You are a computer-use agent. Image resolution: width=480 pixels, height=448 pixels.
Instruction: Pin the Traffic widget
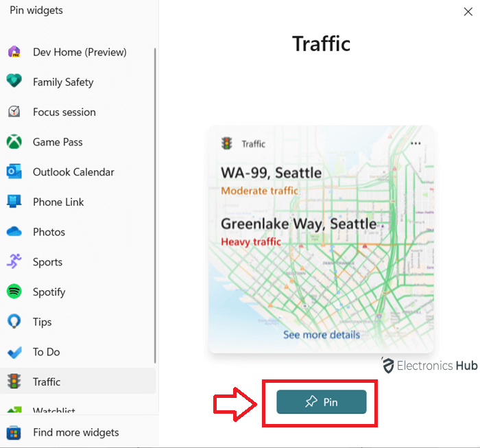point(321,402)
